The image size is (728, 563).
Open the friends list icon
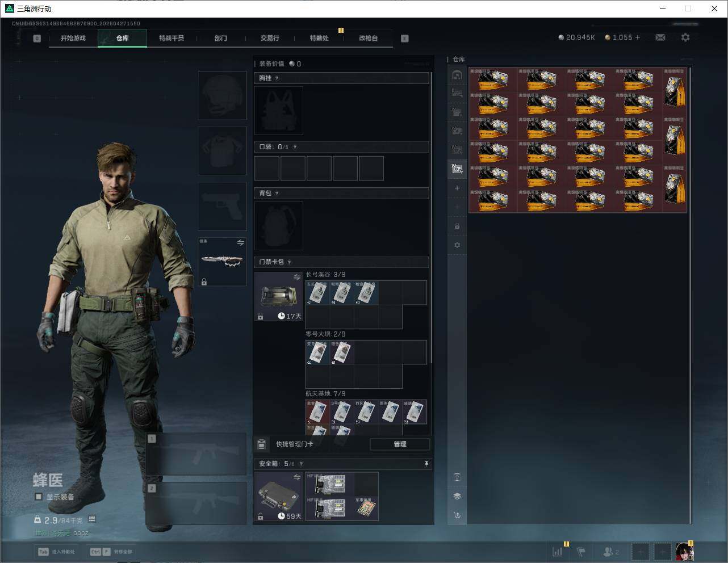pos(610,552)
